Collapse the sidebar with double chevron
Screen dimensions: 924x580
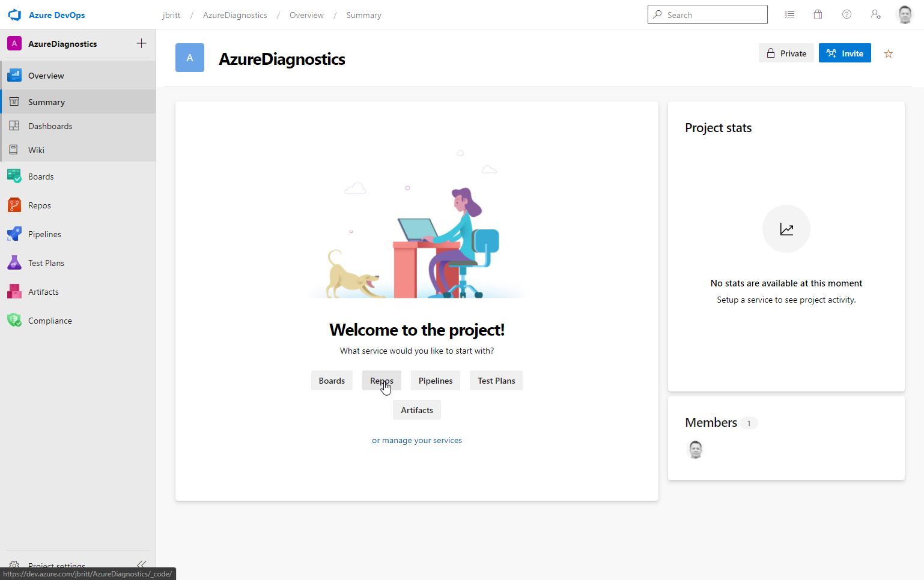click(x=142, y=564)
